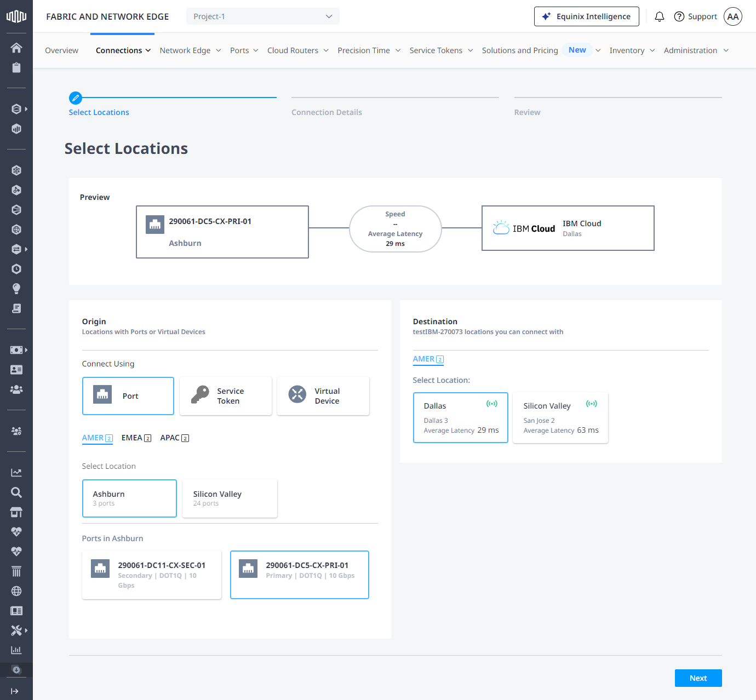Choose Service Token as connect method
Image resolution: width=756 pixels, height=700 pixels.
[226, 396]
